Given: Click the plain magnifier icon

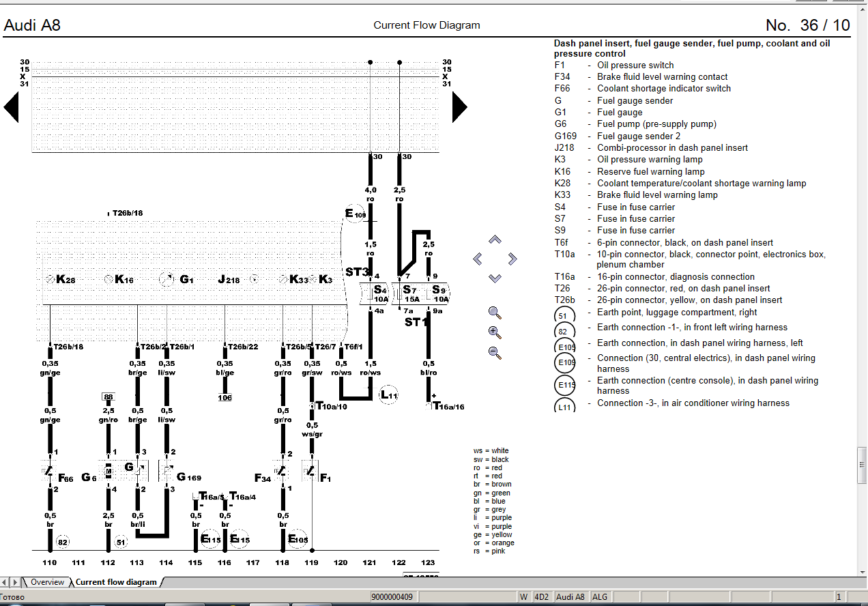Looking at the screenshot, I should pos(495,313).
